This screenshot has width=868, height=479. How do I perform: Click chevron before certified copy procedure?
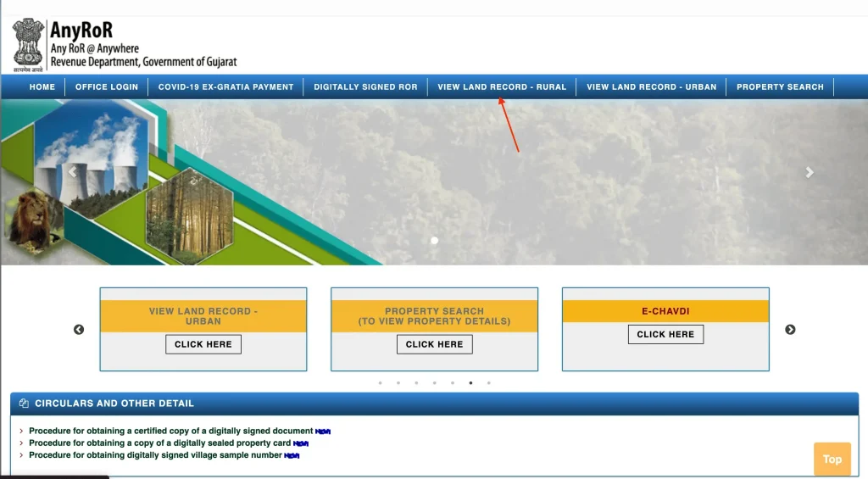pyautogui.click(x=21, y=431)
